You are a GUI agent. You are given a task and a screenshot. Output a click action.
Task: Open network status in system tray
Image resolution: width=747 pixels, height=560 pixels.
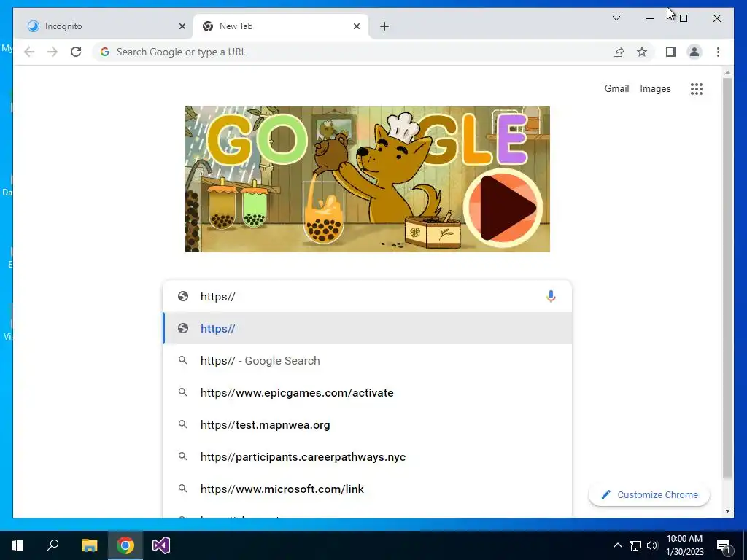point(635,545)
